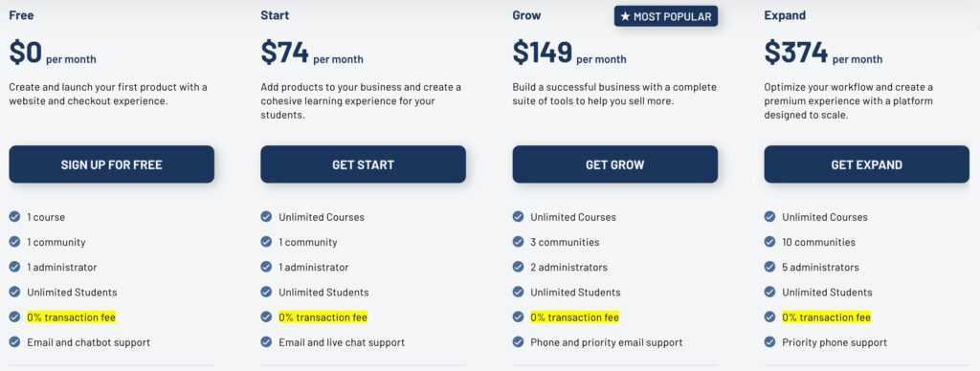Click the GET START button
Screen dimensions: 980x371
(363, 164)
